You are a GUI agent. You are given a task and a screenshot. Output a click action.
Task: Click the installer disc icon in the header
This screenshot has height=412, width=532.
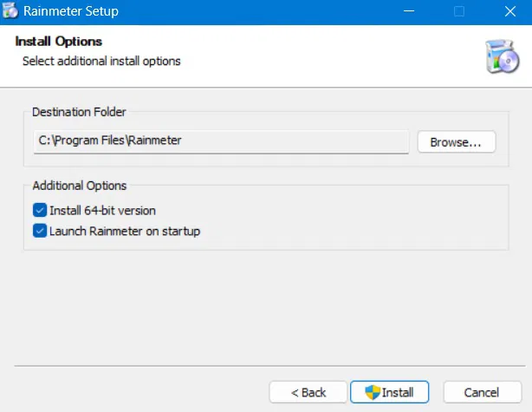pos(502,56)
